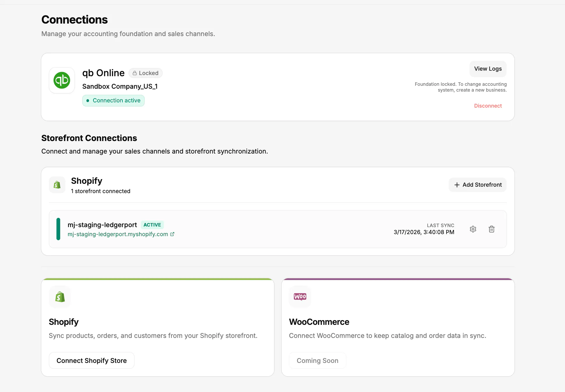Click the green dot in Connection active badge
This screenshot has width=565, height=392.
click(x=88, y=101)
